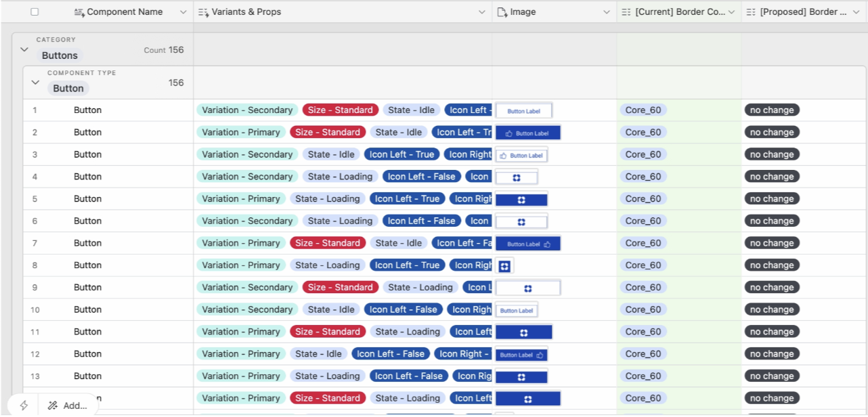The width and height of the screenshot is (868, 417).
Task: Click the Variants & Props field type icon
Action: coord(203,12)
